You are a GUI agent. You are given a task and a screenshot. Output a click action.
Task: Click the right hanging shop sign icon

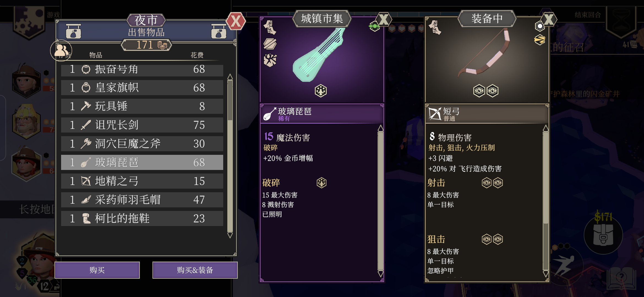(x=219, y=31)
